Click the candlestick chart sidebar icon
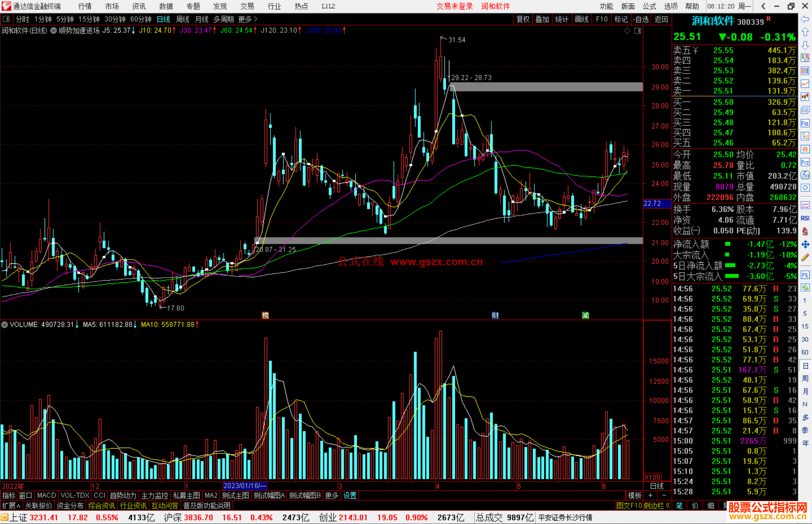The width and height of the screenshot is (812, 524). (805, 97)
